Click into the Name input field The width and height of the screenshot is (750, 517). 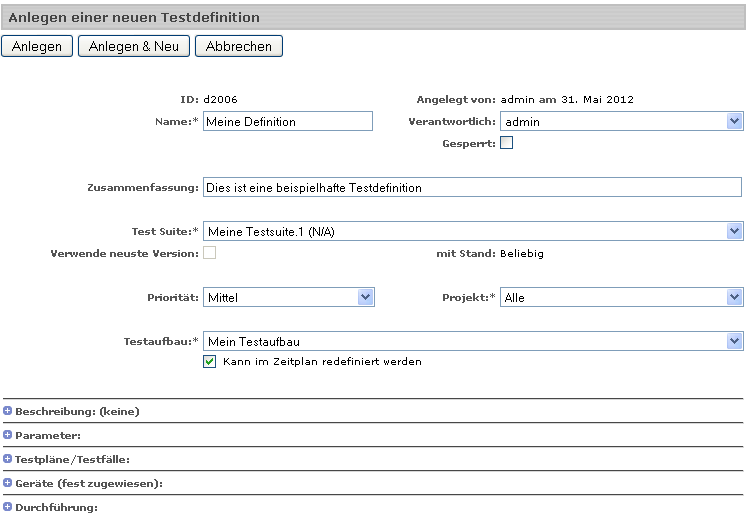point(287,121)
